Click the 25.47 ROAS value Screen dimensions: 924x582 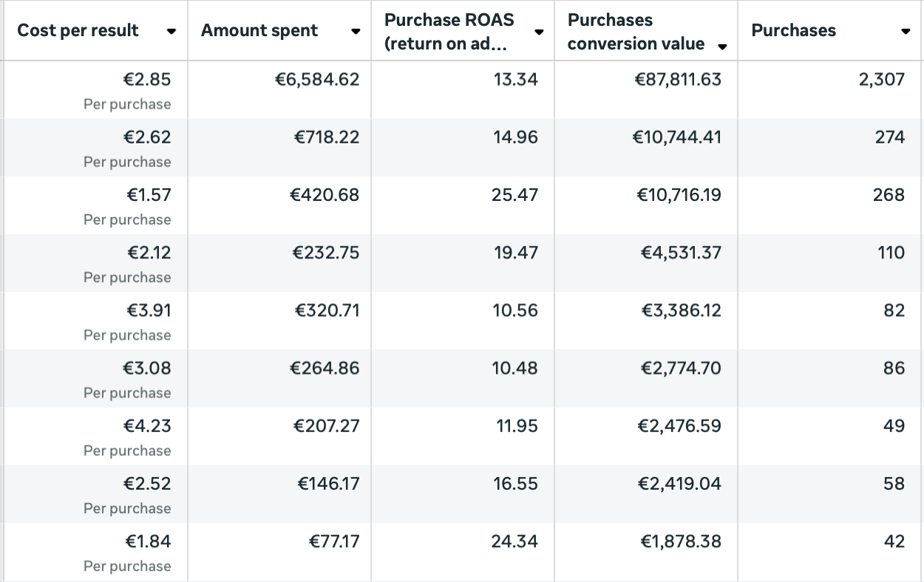(514, 195)
